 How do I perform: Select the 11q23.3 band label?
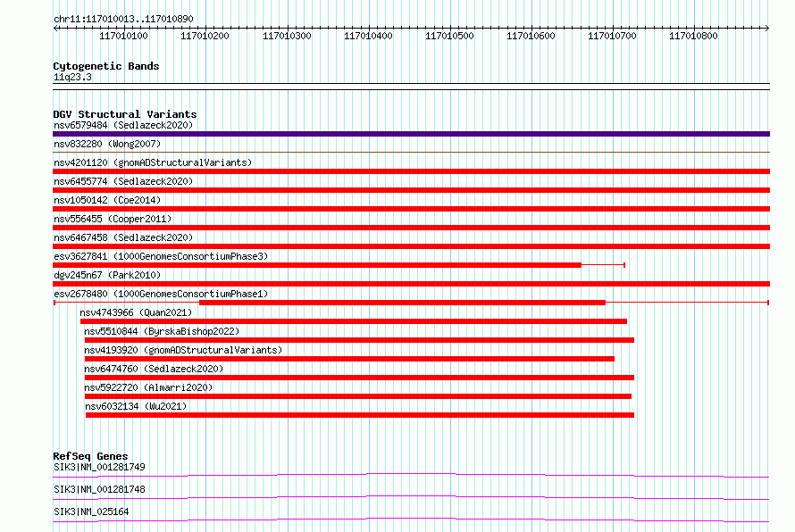[72, 77]
